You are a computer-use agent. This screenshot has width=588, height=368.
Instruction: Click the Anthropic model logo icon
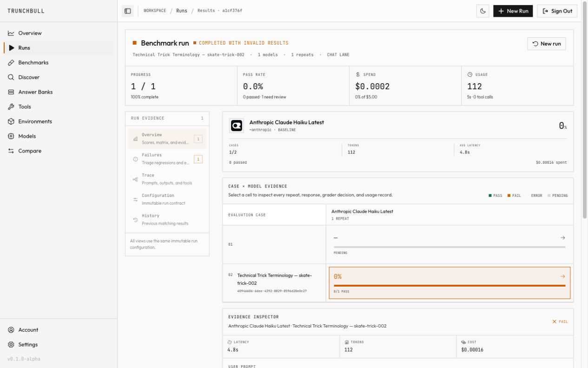tap(237, 126)
